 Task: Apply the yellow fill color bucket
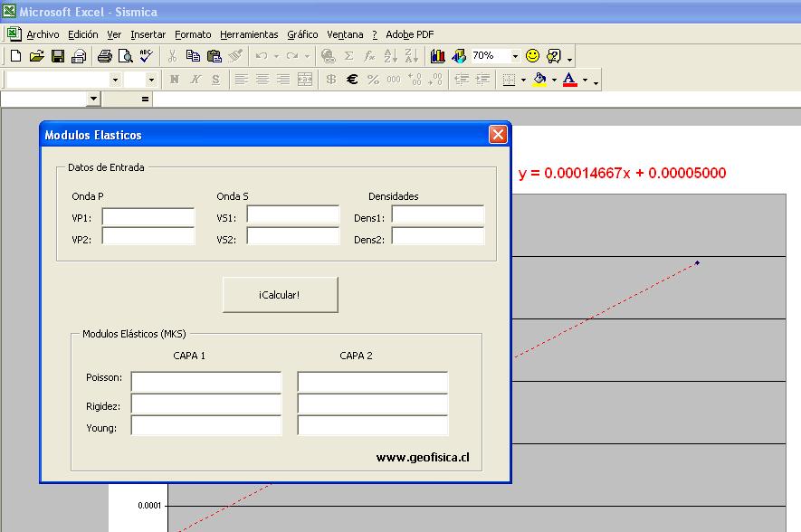(539, 79)
